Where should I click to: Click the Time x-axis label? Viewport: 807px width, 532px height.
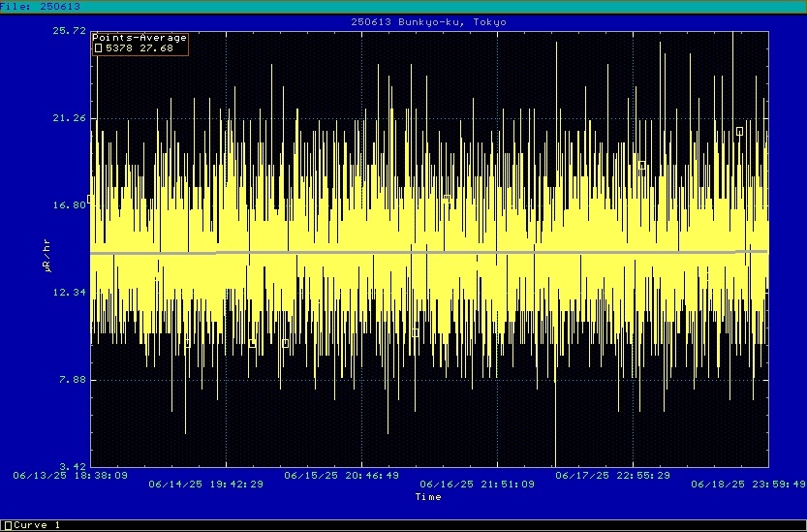427,497
